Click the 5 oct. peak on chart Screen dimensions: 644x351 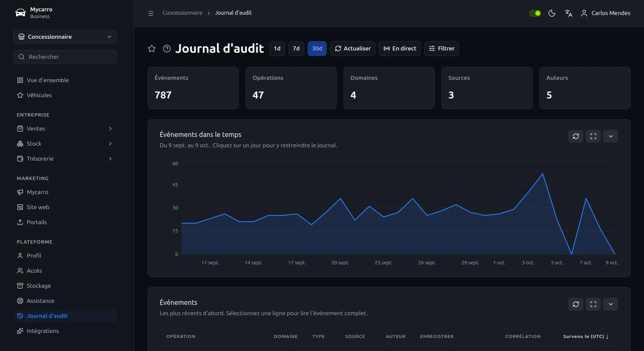pos(543,174)
